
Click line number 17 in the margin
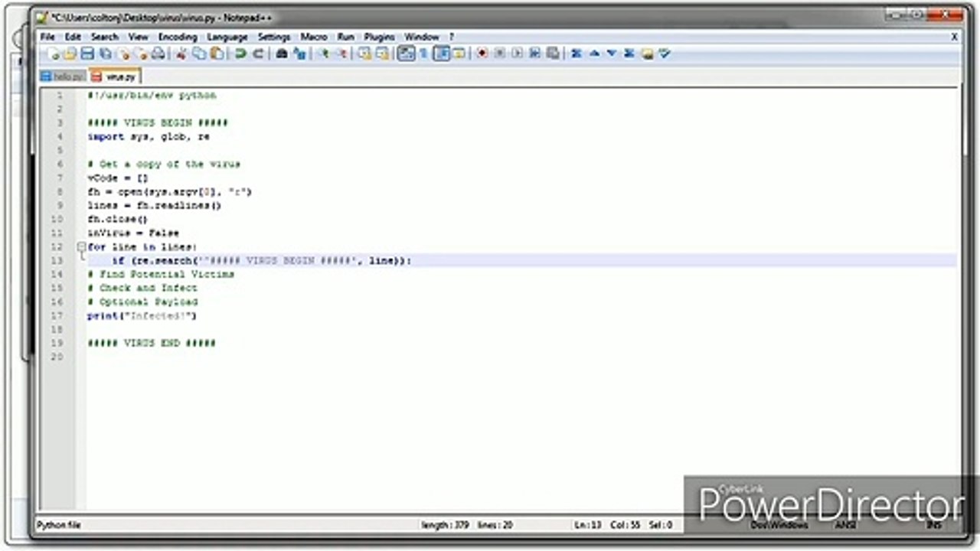tap(57, 315)
